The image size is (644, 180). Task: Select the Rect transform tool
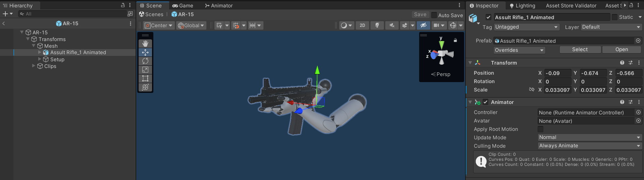click(145, 78)
